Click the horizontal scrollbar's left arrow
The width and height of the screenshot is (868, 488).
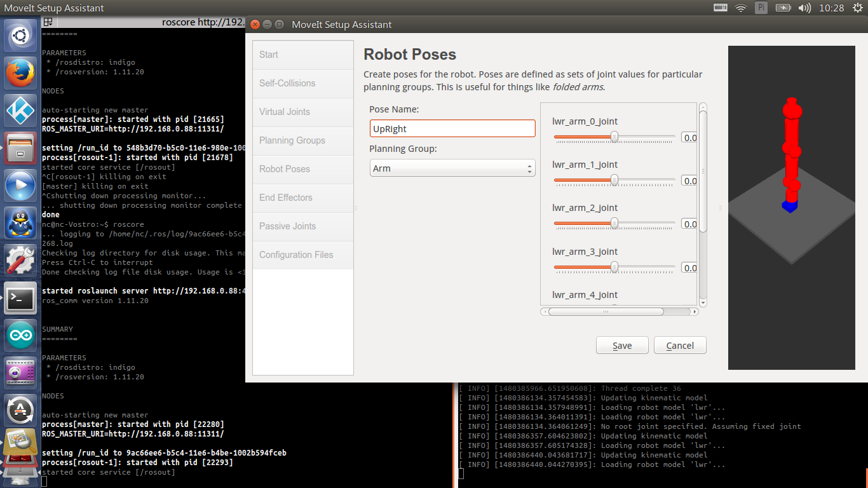pos(544,311)
